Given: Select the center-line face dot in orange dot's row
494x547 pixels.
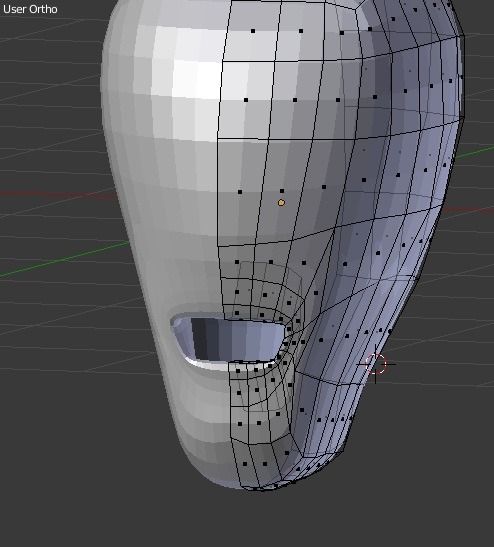Looking at the screenshot, I should [240, 192].
